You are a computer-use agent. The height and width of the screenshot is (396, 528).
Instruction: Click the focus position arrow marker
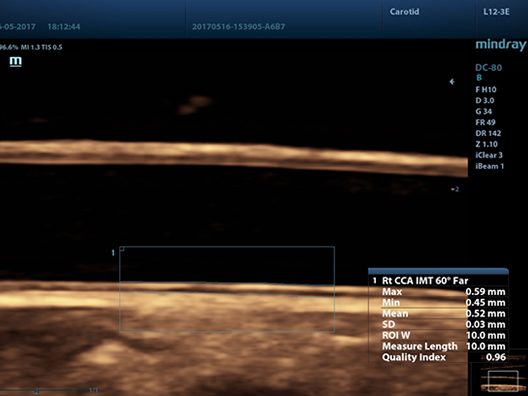pyautogui.click(x=452, y=81)
